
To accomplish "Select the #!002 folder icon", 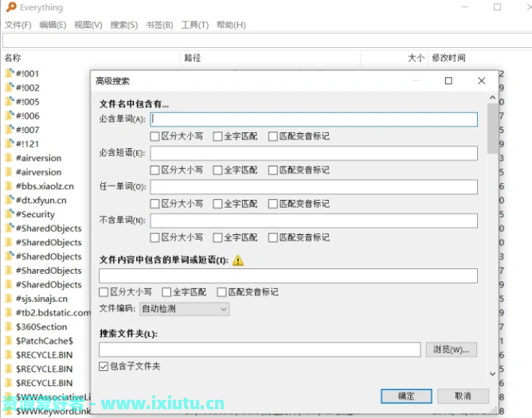I will [x=10, y=88].
